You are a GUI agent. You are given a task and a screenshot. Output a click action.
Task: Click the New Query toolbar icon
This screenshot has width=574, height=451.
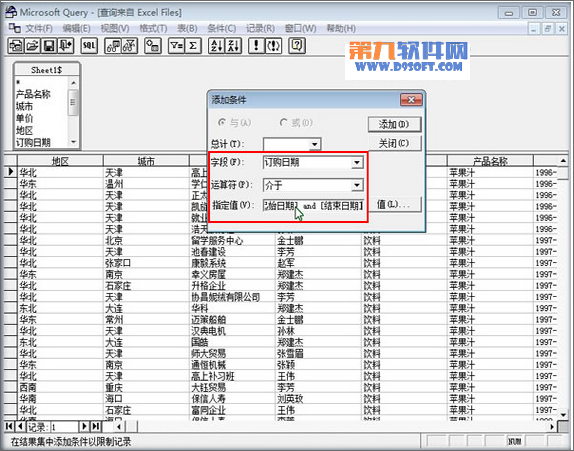(16, 46)
